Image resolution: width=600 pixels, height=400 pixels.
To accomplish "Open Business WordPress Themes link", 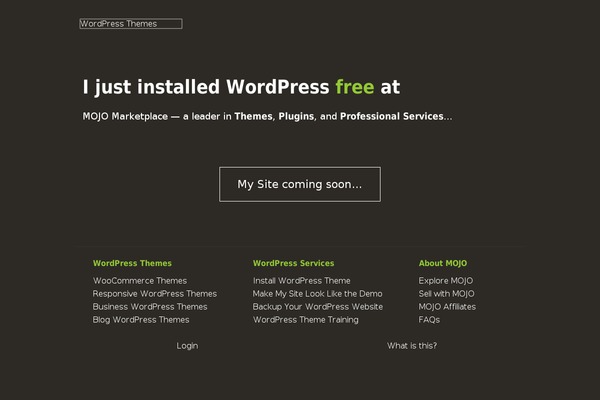I will click(150, 307).
